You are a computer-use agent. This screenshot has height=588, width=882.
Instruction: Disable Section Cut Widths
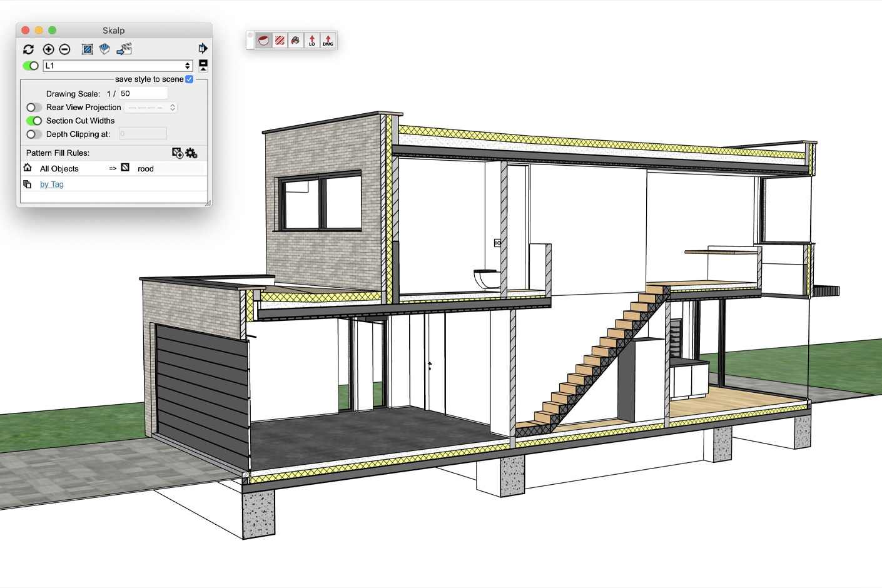(x=34, y=121)
